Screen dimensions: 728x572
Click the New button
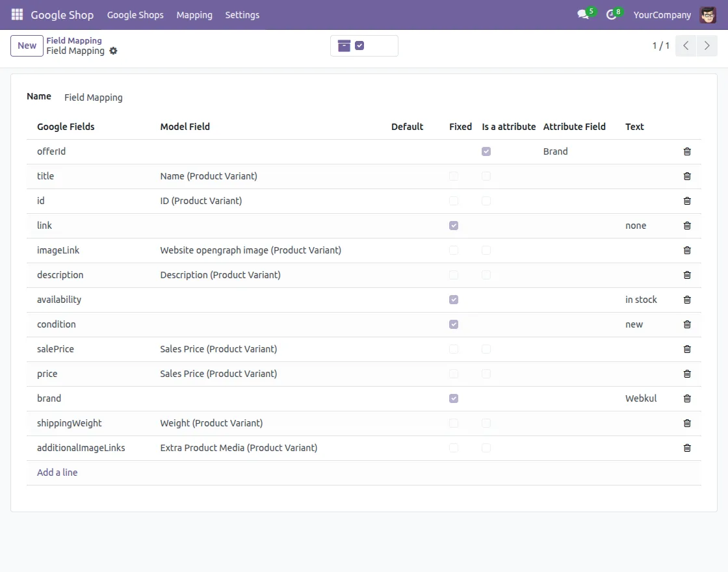(x=27, y=45)
